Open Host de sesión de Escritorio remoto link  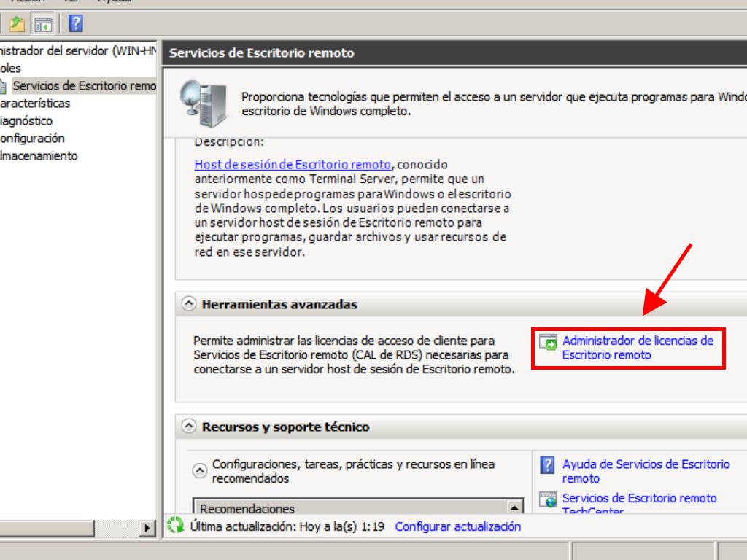coord(293,165)
